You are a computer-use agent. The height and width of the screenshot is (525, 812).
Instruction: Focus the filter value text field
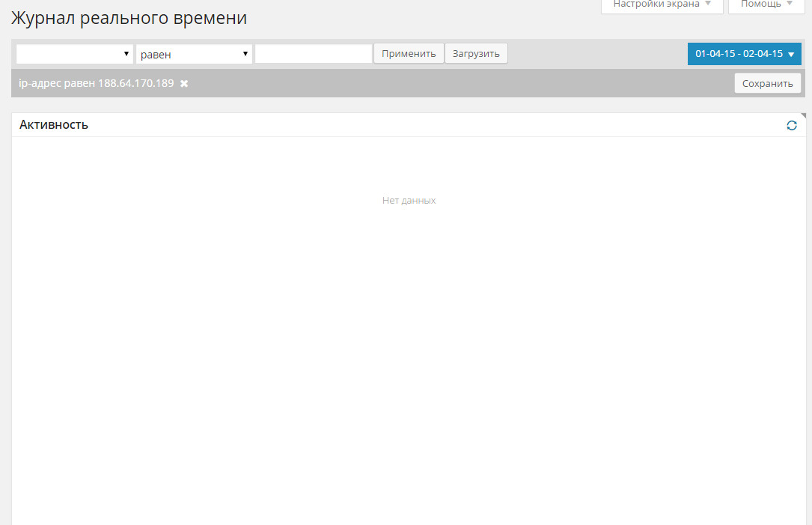coord(314,54)
